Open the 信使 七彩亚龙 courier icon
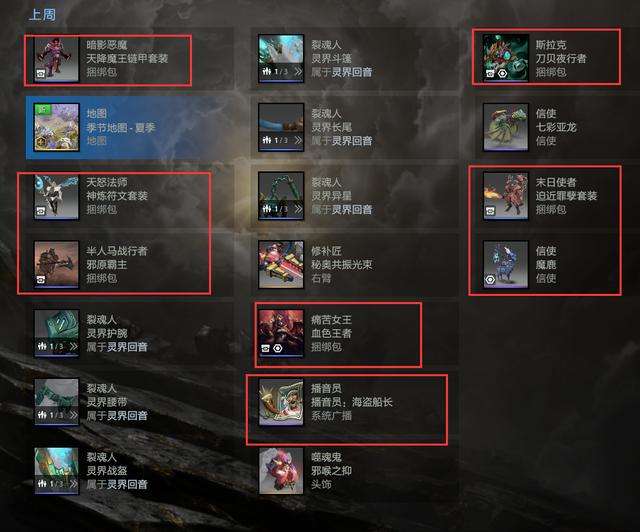640x532 pixels. coord(506,127)
